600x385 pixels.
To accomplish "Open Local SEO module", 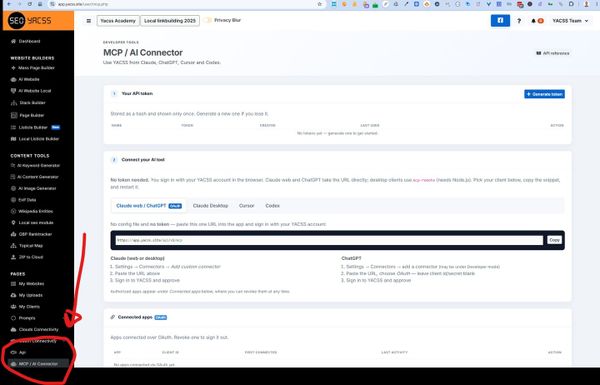I will click(32, 222).
